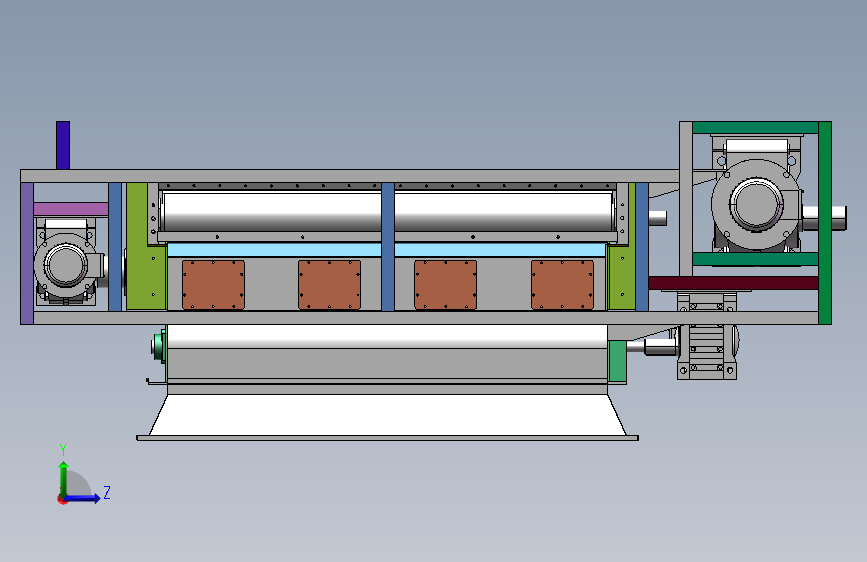867x562 pixels.
Task: Click the blue Z axis of triad
Action: pyautogui.click(x=82, y=498)
